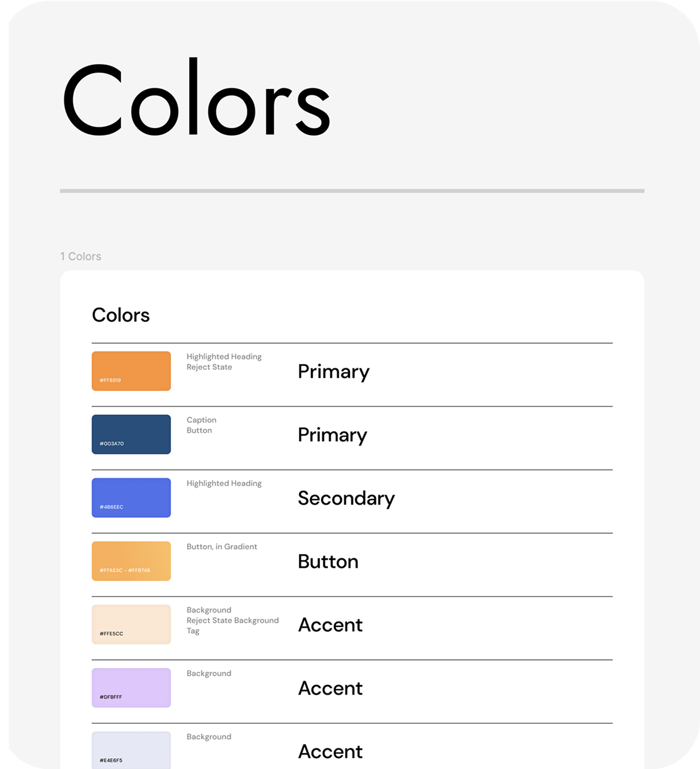This screenshot has width=700, height=769.
Task: Click the Colors heading inside the card
Action: pos(121,315)
